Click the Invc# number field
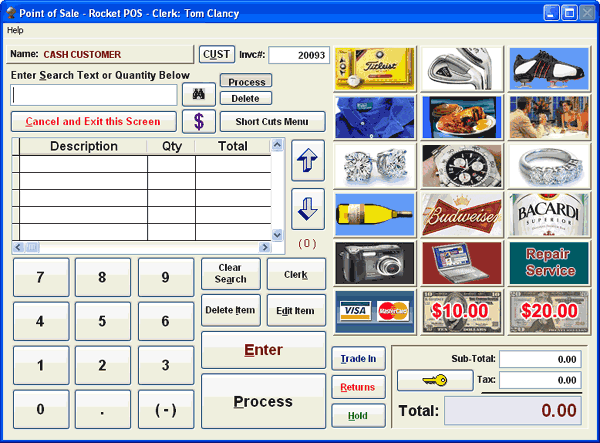Screen dimensions: 600x443 pyautogui.click(x=299, y=55)
